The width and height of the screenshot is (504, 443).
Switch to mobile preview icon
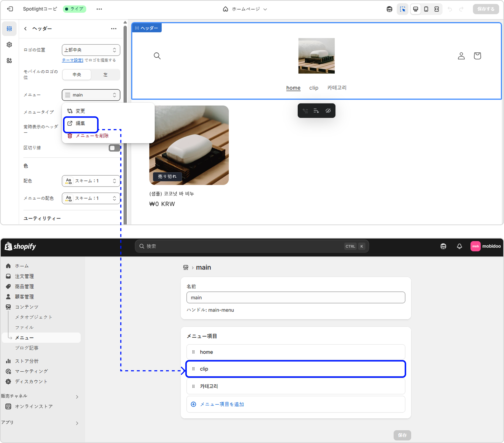click(x=426, y=9)
